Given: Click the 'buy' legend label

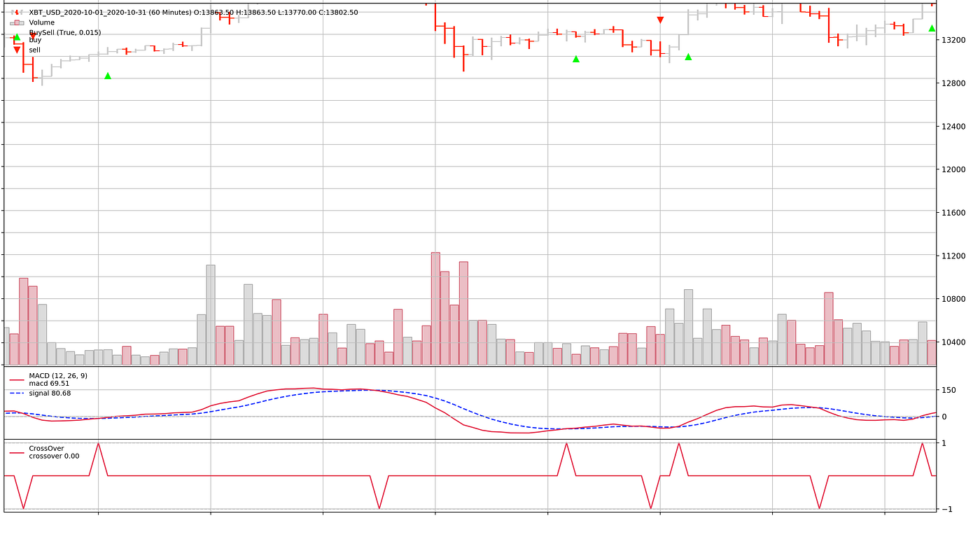Looking at the screenshot, I should click(35, 40).
